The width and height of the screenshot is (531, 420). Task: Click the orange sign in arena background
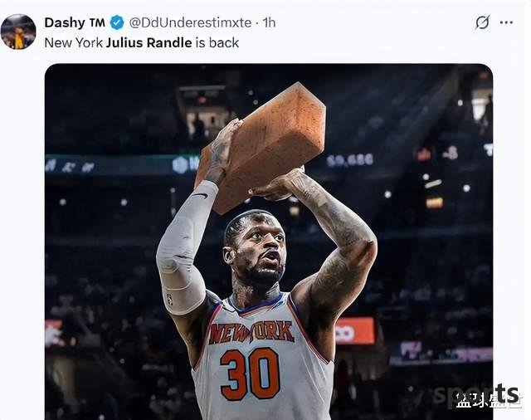(x=356, y=331)
